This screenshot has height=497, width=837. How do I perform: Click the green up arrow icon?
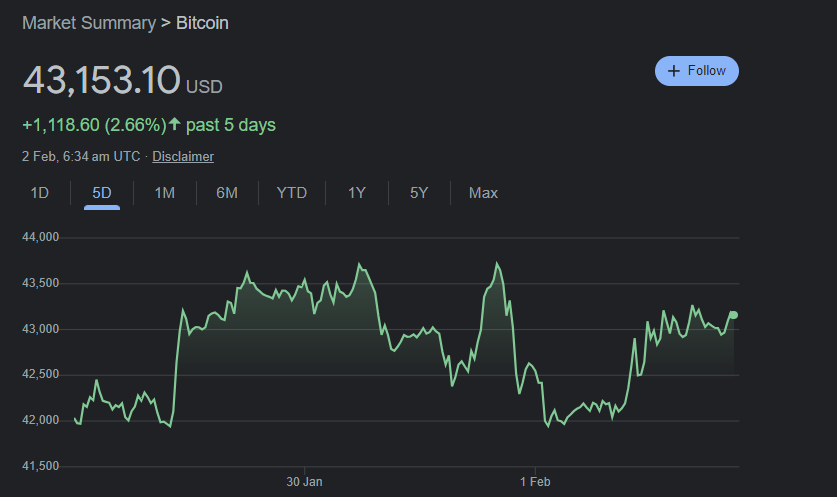point(175,125)
